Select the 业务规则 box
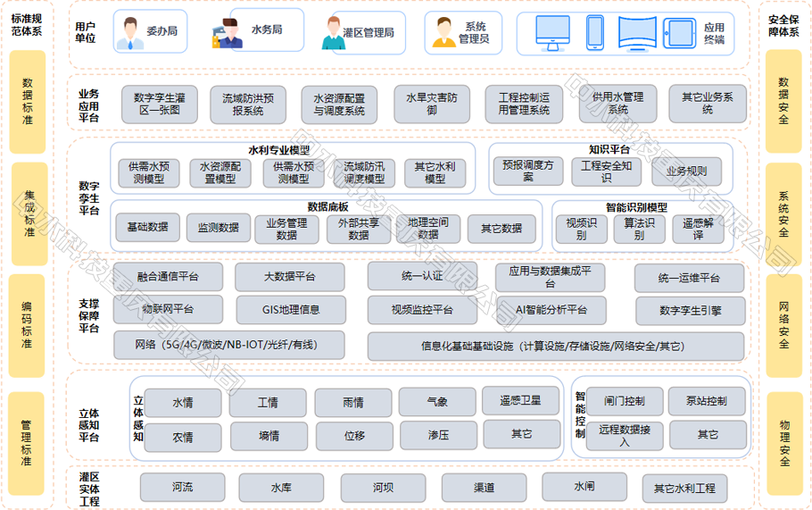The width and height of the screenshot is (812, 510). 687,171
